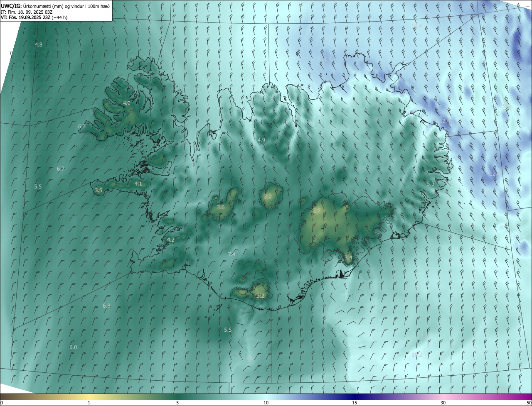This screenshot has height=406, width=532.
Task: Click the 0 tick on the color scale
Action: (x=2, y=403)
